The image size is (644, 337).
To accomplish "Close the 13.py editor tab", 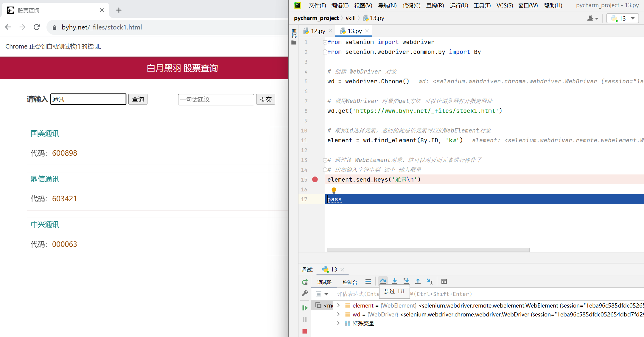I will click(x=367, y=31).
